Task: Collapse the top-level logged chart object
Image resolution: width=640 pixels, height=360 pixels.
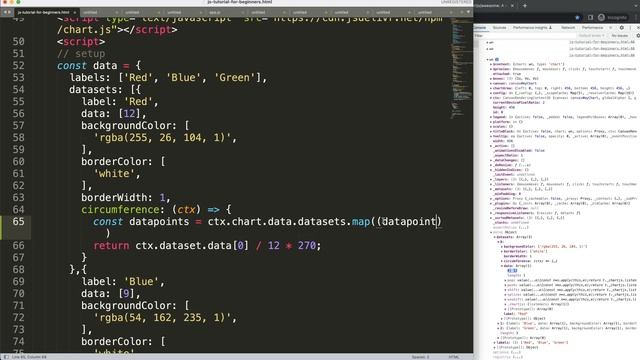Action: (487, 60)
